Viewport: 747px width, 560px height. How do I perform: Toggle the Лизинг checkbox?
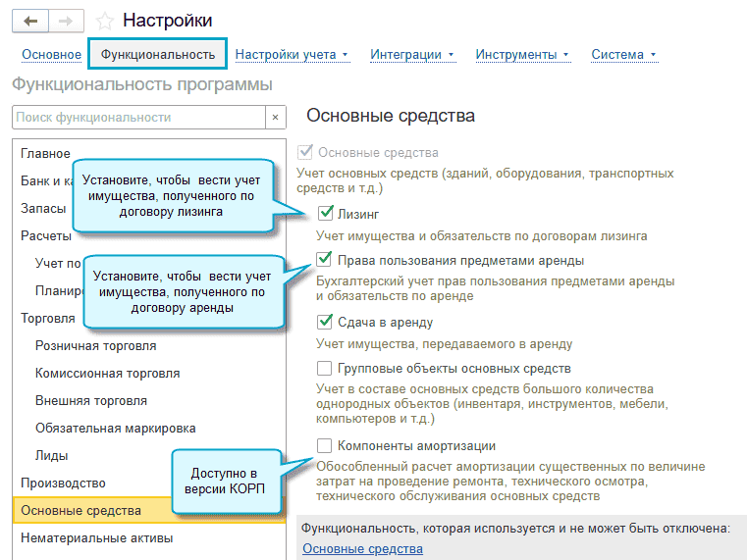pos(325,213)
